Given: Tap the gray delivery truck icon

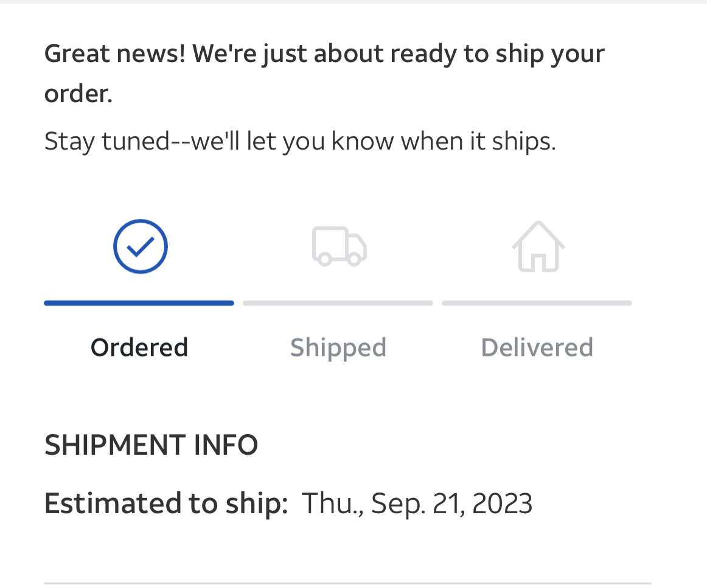Looking at the screenshot, I should [339, 246].
